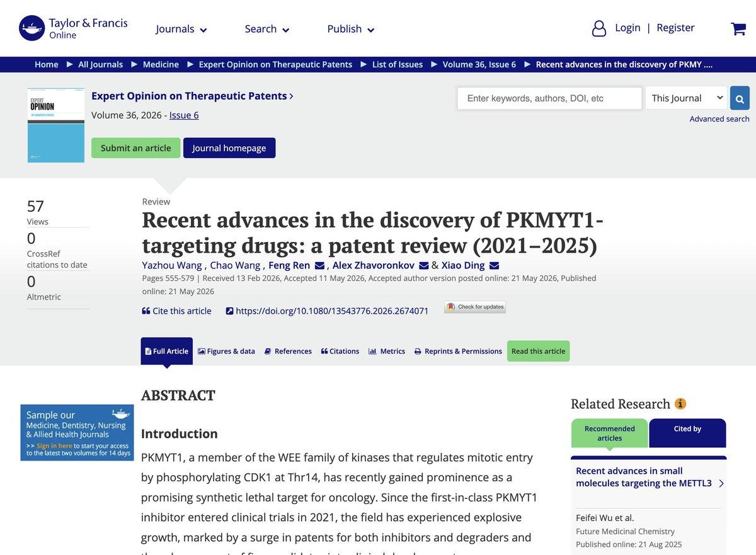
Task: Click the user profile login icon
Action: click(599, 28)
